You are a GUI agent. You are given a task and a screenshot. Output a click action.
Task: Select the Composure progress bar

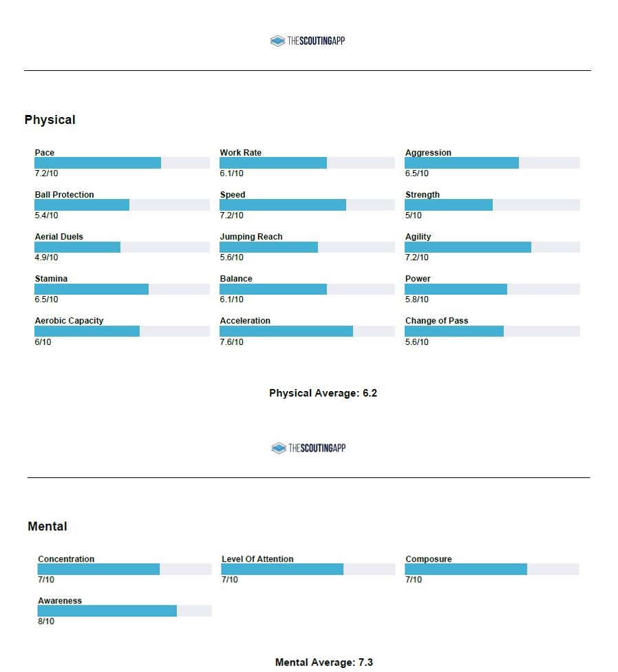491,569
